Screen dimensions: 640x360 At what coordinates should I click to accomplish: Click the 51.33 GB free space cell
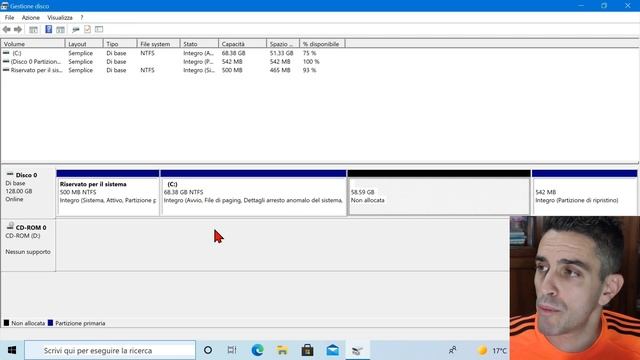281,53
